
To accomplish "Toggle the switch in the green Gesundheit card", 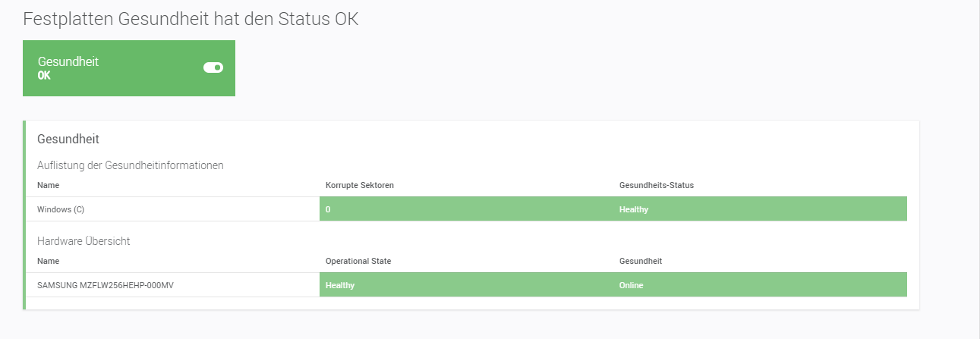I will coord(213,67).
